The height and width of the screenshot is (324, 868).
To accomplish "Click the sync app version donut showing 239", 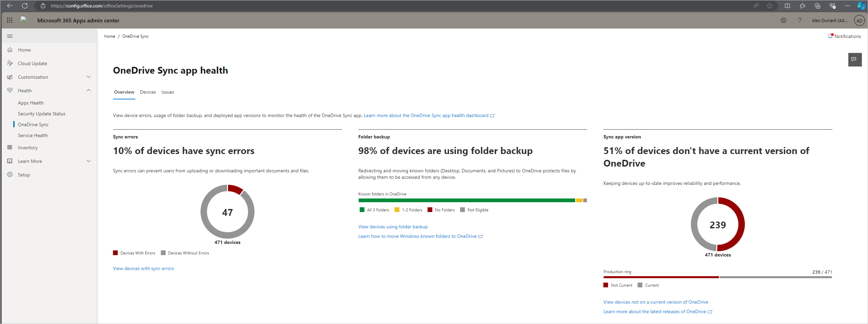I will (x=718, y=225).
